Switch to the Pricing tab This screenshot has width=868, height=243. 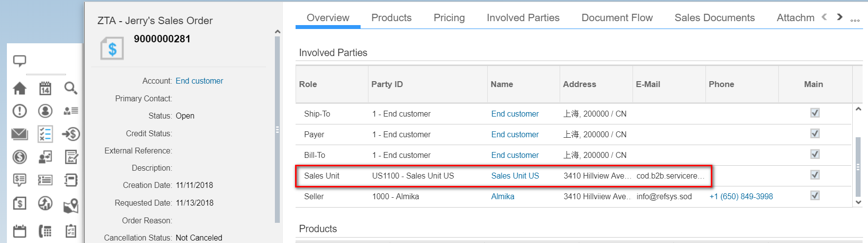coord(449,18)
